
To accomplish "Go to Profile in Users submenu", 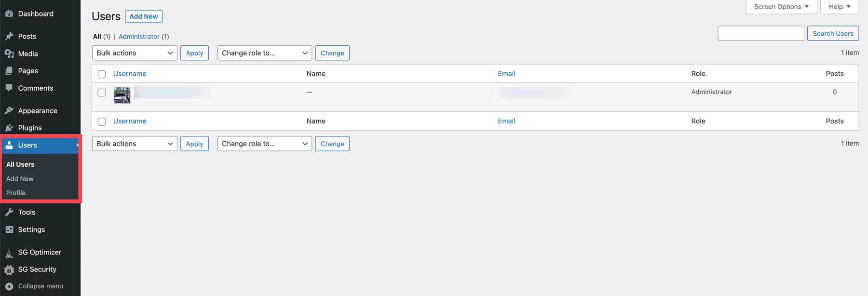I will coord(16,193).
